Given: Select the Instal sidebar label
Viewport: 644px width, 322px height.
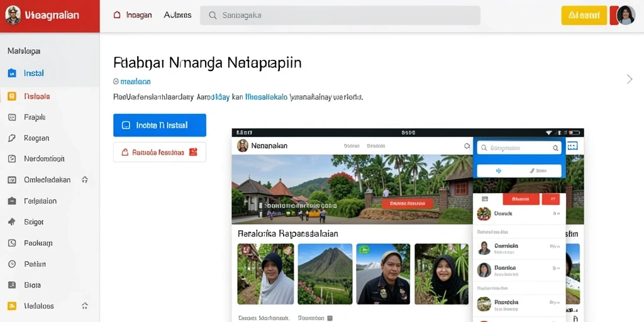Looking at the screenshot, I should click(34, 74).
